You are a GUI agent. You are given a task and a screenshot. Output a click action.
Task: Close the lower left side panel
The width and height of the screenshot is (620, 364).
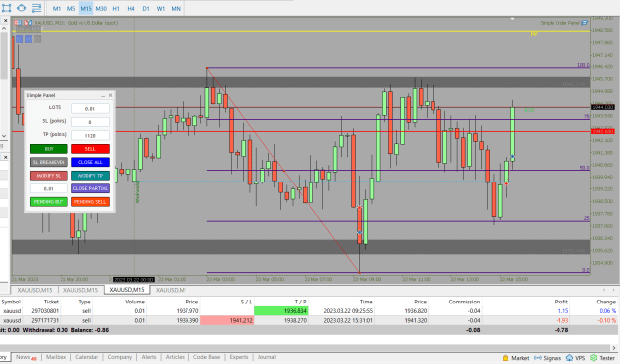[x=5, y=157]
